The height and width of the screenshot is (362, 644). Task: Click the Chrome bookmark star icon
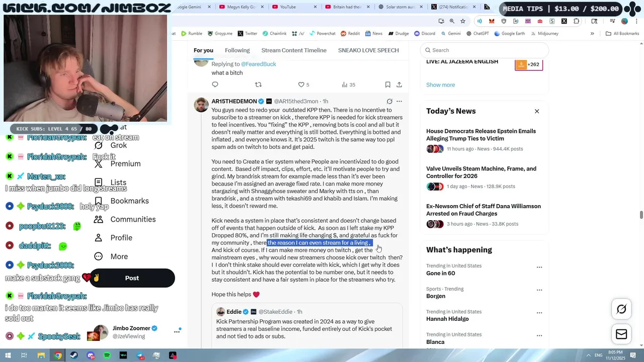pyautogui.click(x=463, y=21)
